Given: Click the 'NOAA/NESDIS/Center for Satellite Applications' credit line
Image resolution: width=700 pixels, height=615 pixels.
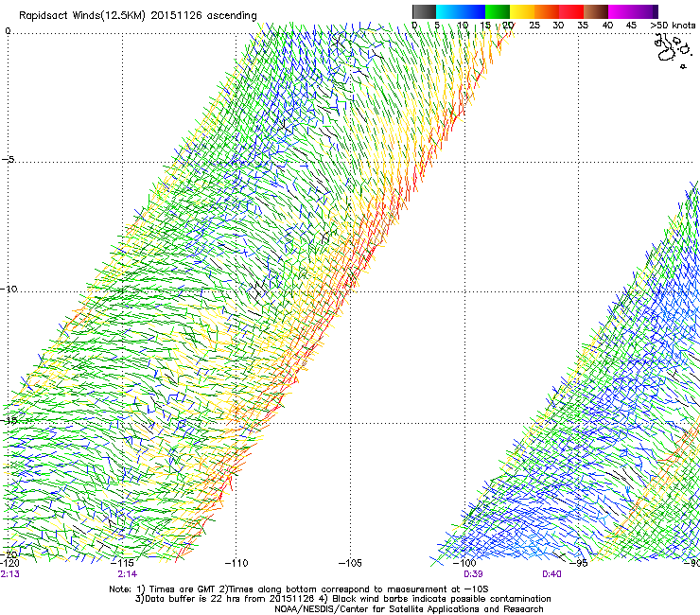Looking at the screenshot, I should (409, 609).
